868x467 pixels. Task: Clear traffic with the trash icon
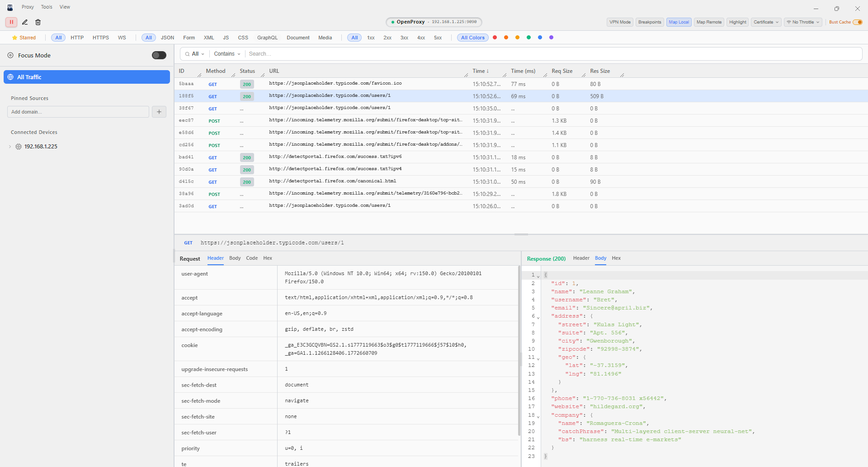[x=38, y=22]
